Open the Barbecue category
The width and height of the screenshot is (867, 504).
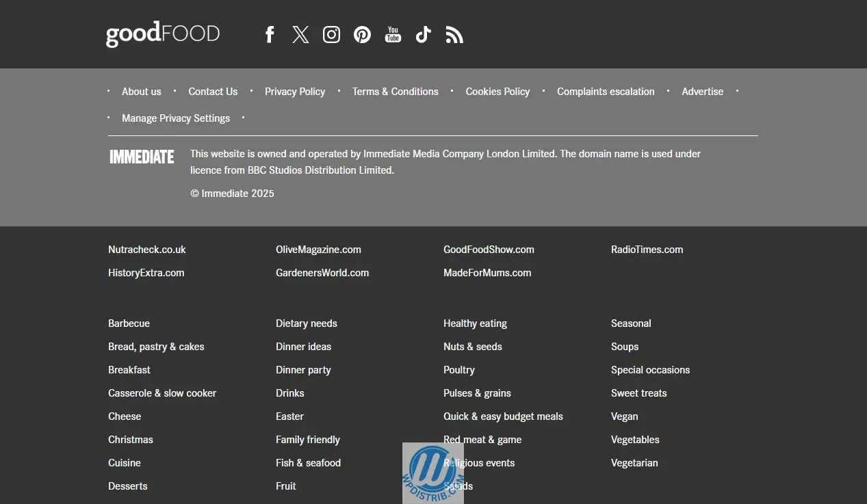[129, 323]
